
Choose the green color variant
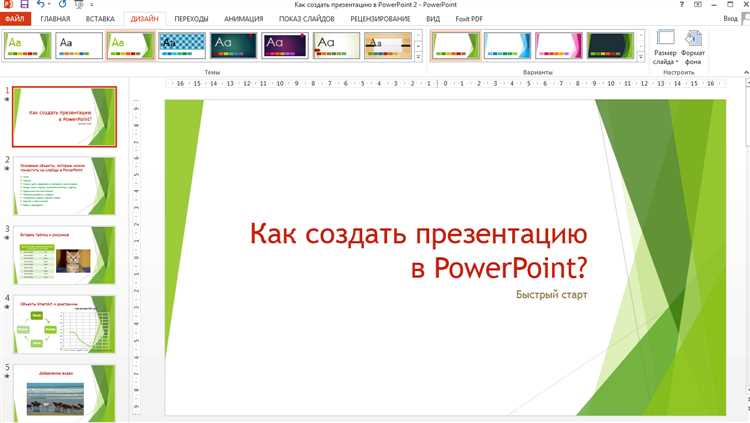tap(455, 45)
